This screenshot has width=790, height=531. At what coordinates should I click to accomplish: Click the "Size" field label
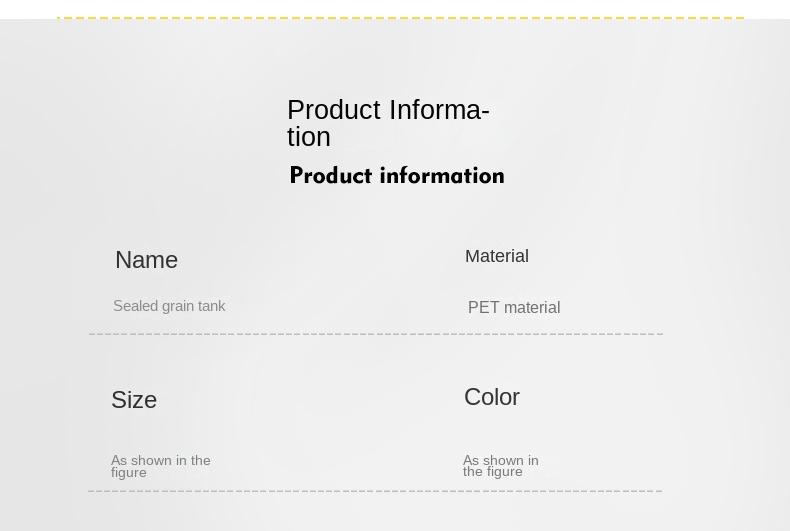(x=134, y=400)
